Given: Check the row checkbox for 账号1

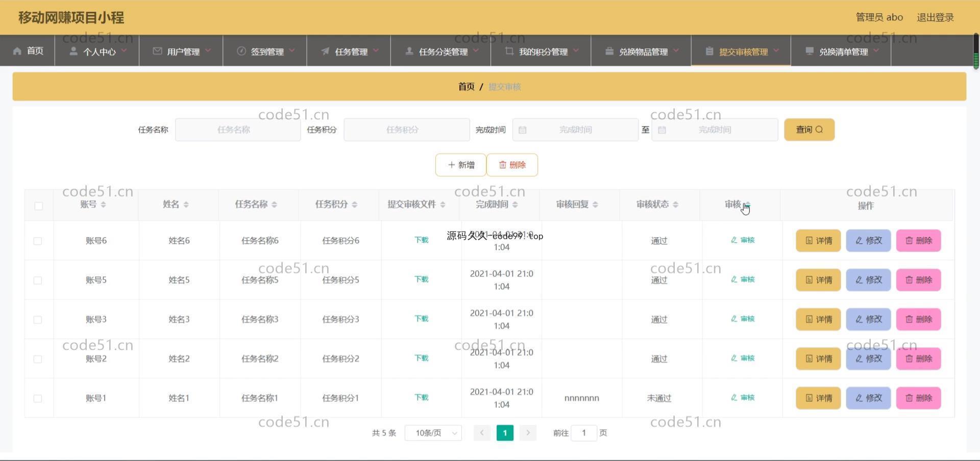Looking at the screenshot, I should (x=38, y=399).
